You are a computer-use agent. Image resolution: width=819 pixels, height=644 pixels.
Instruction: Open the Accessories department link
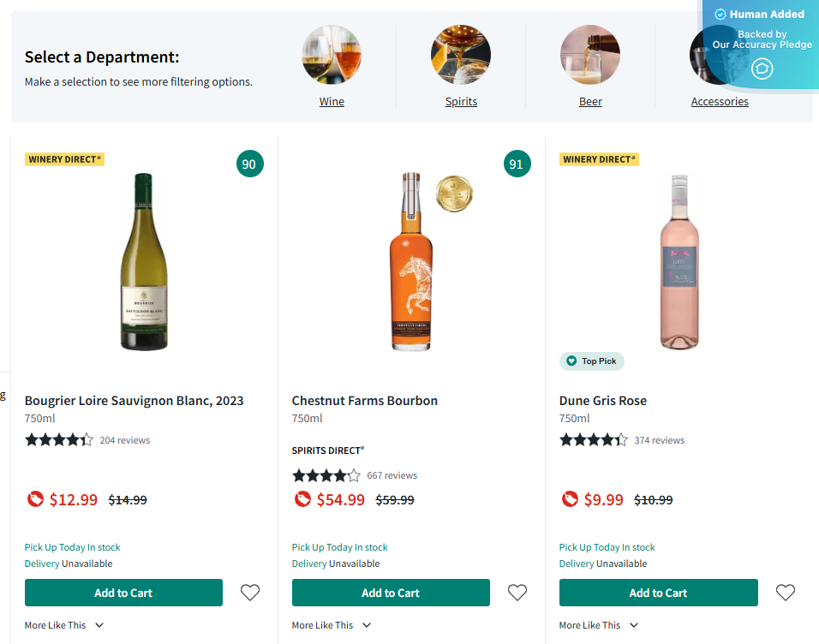(720, 101)
